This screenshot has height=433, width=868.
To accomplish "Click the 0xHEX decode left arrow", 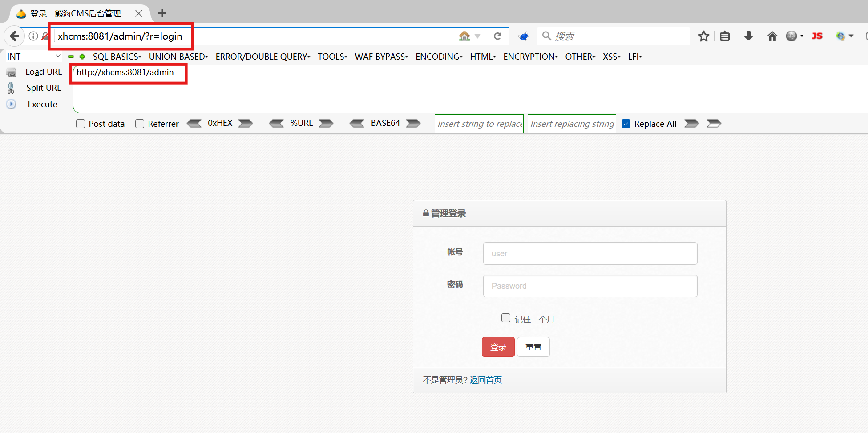I will 194,123.
